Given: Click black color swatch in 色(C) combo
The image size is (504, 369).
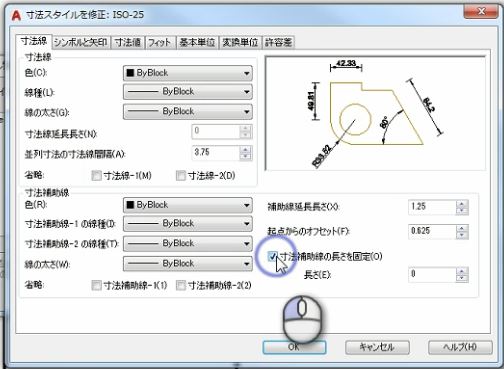Looking at the screenshot, I should click(x=130, y=73).
